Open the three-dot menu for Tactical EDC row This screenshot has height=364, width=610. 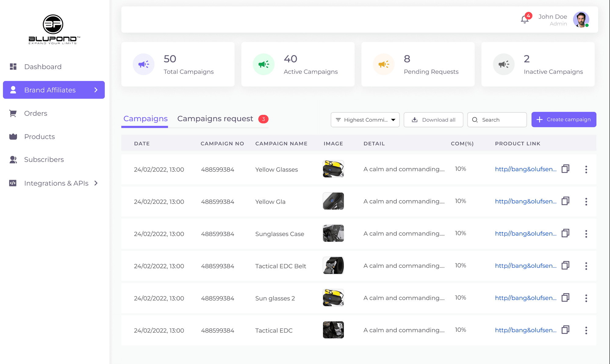coord(586,330)
